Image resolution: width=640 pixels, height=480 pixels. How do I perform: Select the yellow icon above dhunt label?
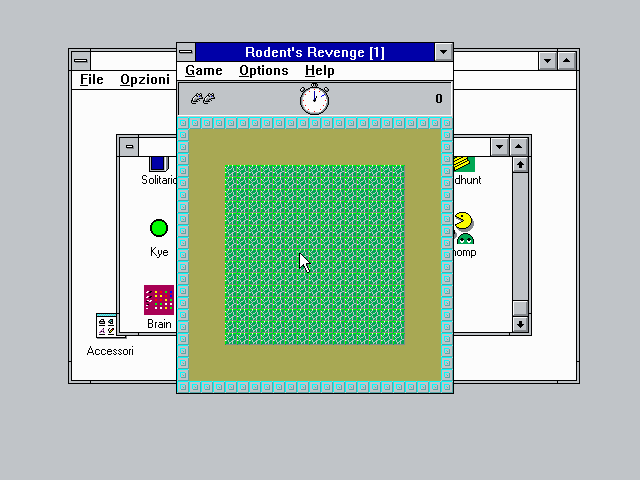(x=464, y=164)
